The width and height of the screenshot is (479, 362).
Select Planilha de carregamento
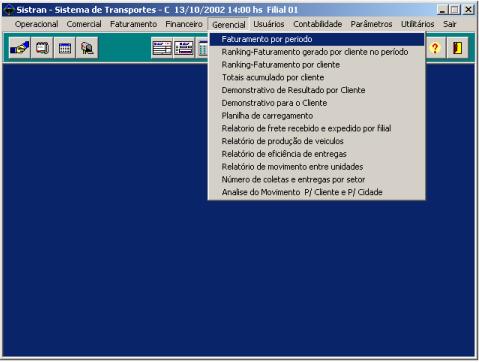tap(317, 116)
